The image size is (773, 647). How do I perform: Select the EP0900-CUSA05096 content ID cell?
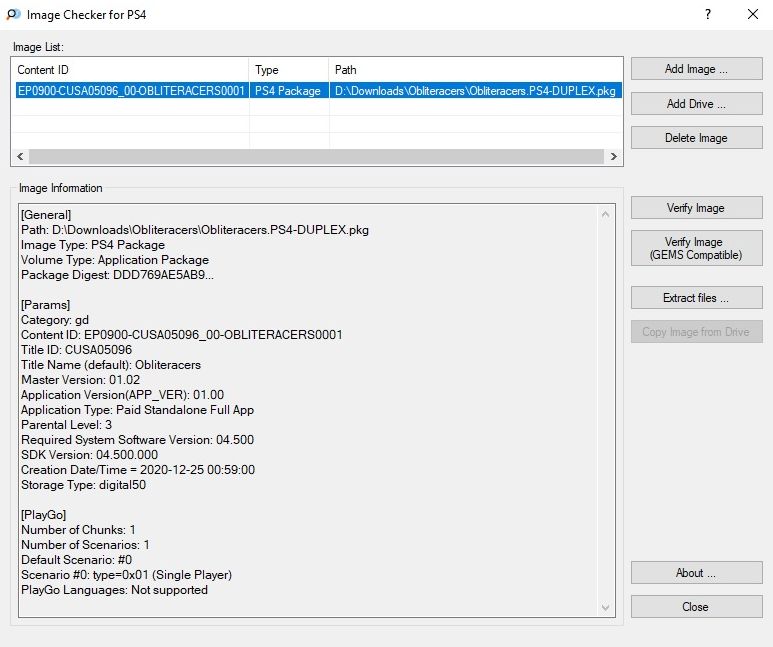(132, 91)
